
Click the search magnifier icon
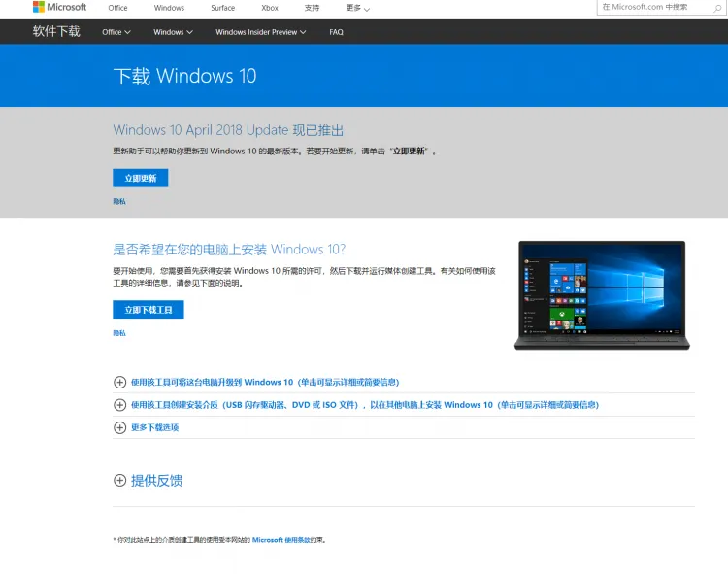[719, 7]
